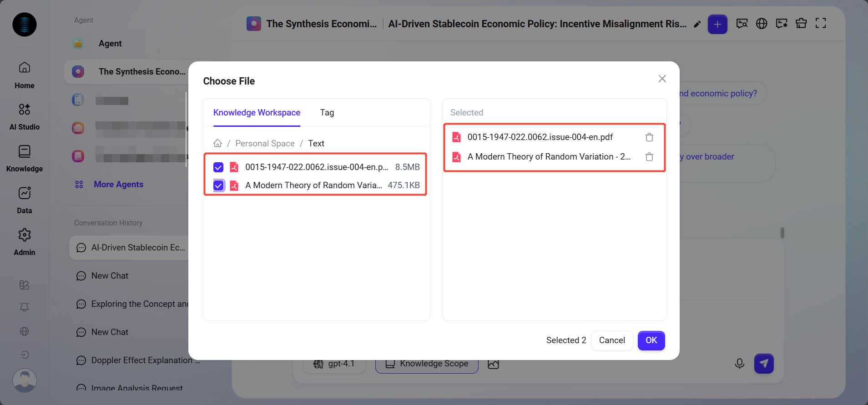
Task: Close the Choose File dialog with X
Action: click(x=662, y=79)
